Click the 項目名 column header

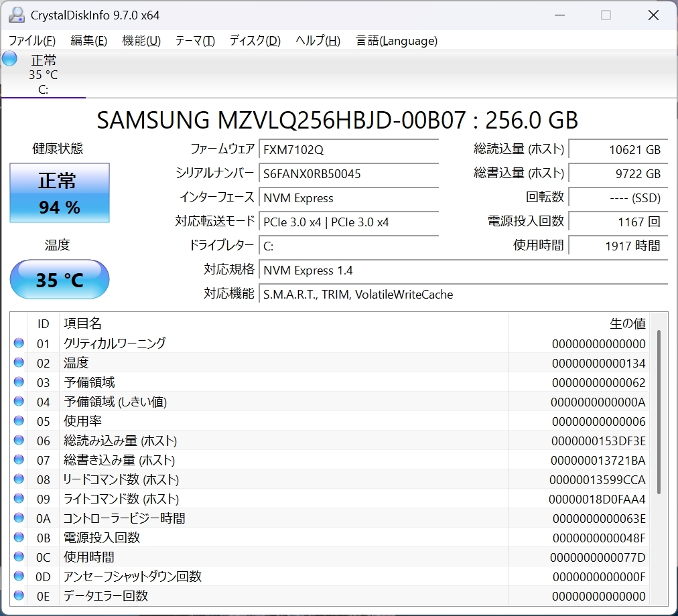283,323
